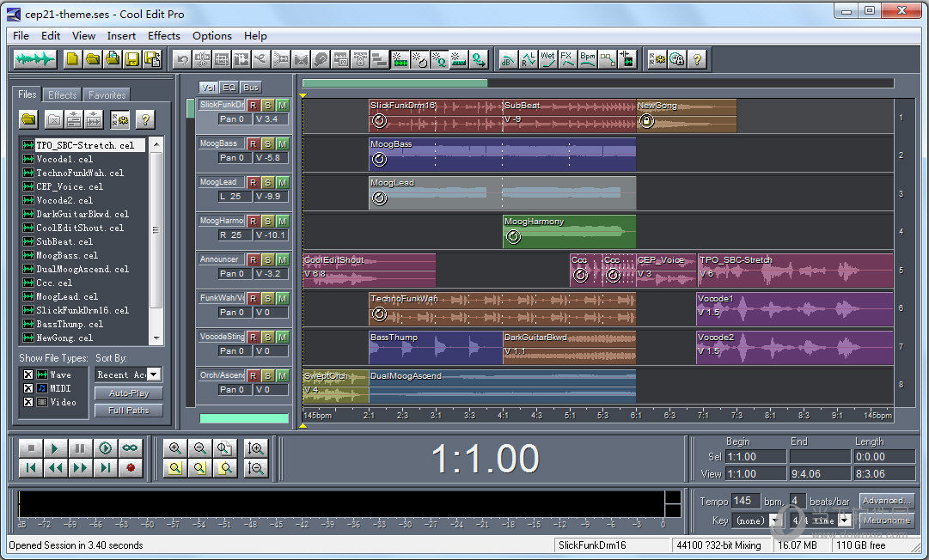This screenshot has height=560, width=929.
Task: Click the zoom in horizontally magnifier icon
Action: (175, 447)
